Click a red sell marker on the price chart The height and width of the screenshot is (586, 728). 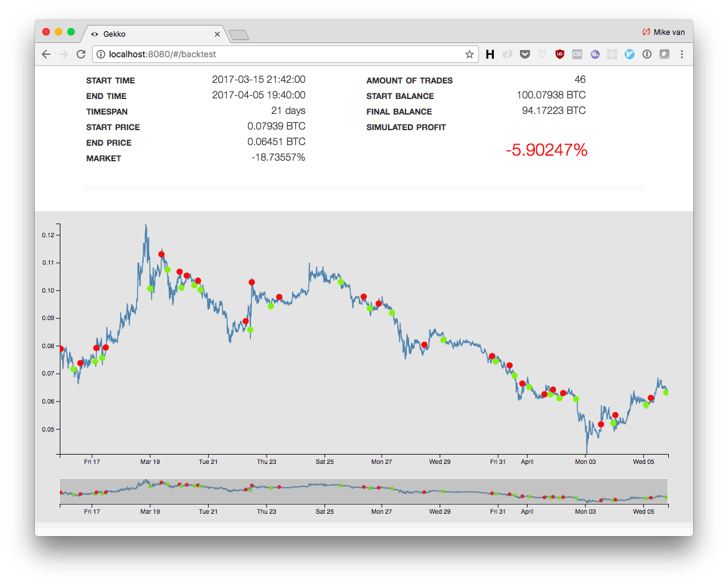[x=161, y=253]
